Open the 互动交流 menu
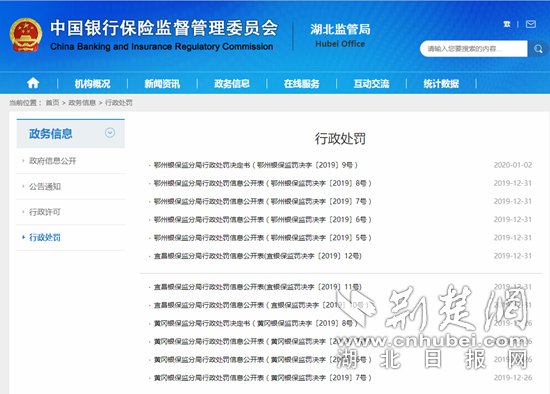Image resolution: width=550 pixels, height=394 pixels. pyautogui.click(x=371, y=84)
